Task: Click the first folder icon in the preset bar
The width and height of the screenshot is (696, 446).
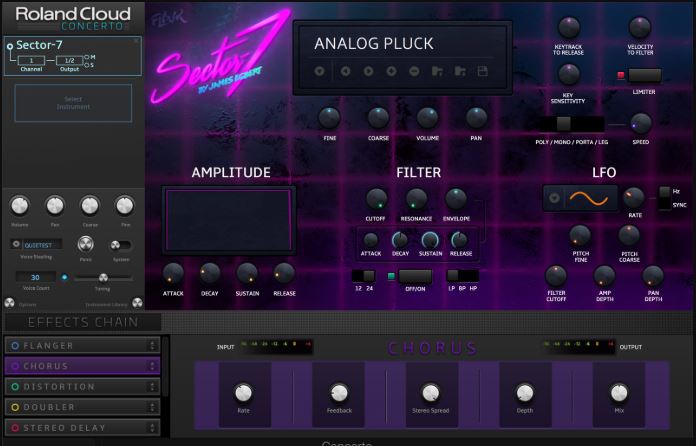Action: [x=437, y=71]
